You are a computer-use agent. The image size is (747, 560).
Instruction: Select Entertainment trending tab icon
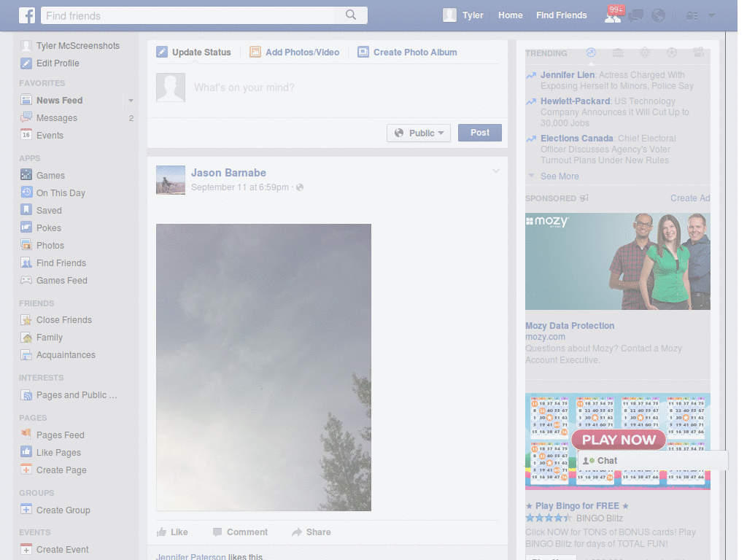tap(698, 52)
